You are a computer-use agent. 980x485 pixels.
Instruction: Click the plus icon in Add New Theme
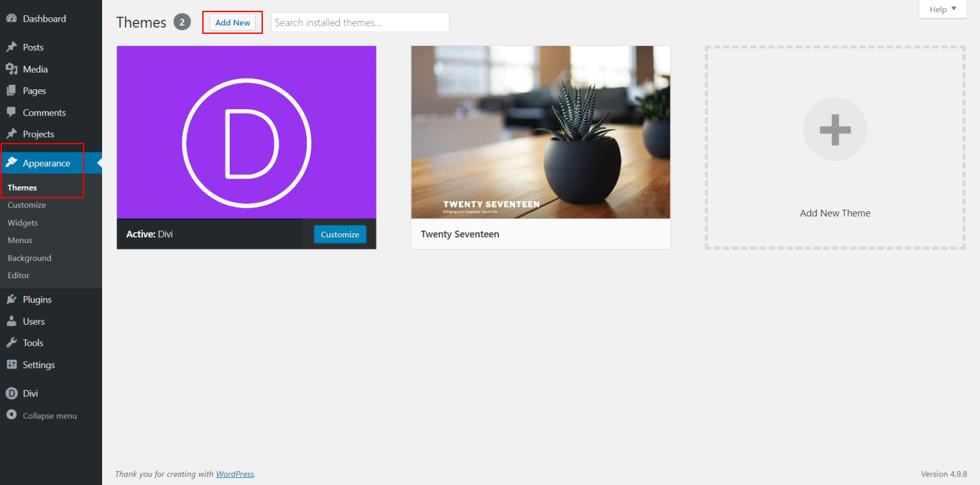(x=835, y=130)
